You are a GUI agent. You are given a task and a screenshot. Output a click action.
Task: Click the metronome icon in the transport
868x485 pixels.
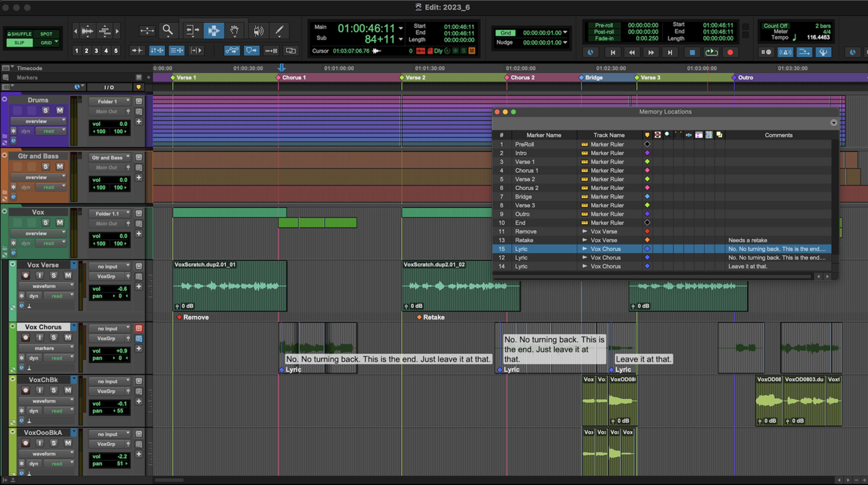pos(785,52)
